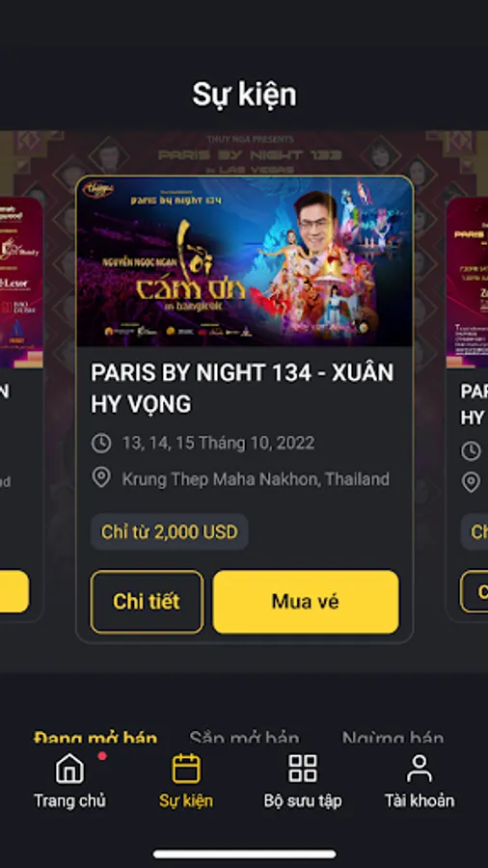488x868 pixels.
Task: Tap the clock icon on right card
Action: tap(471, 450)
